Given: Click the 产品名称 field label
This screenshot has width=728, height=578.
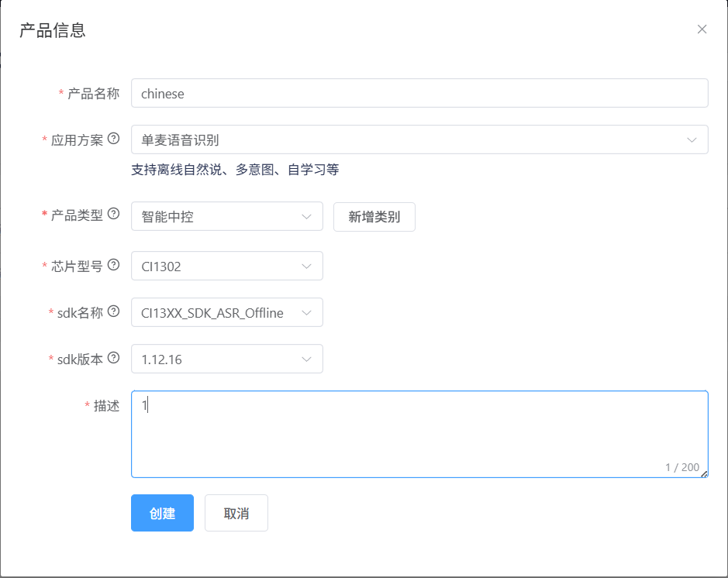Looking at the screenshot, I should [x=93, y=94].
